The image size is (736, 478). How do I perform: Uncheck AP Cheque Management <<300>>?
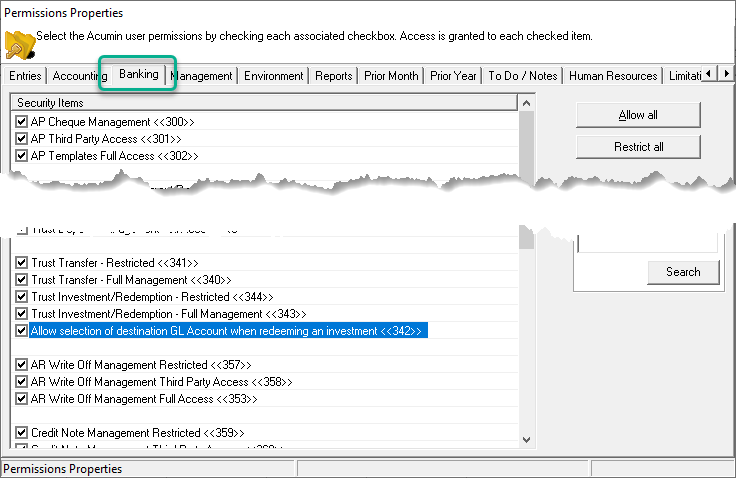(x=21, y=122)
